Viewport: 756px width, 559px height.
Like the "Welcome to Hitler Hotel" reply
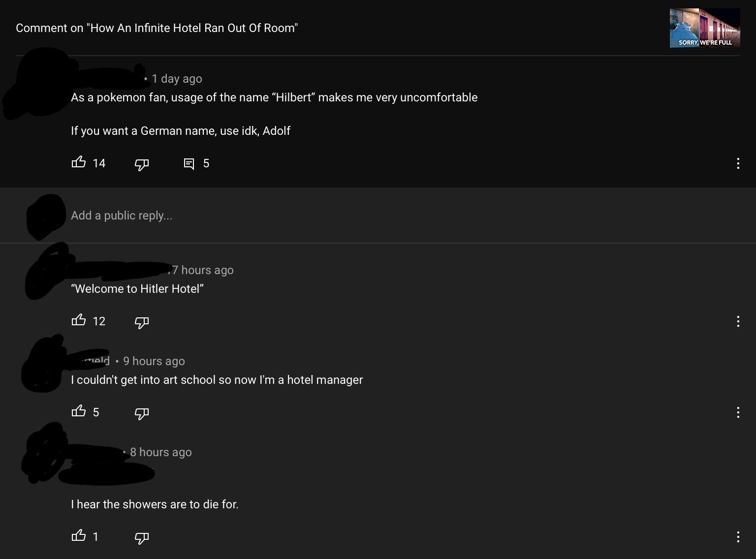tap(79, 320)
